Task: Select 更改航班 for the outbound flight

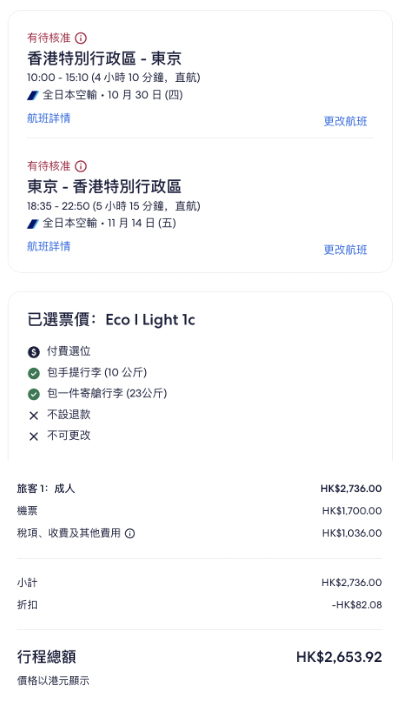Action: pos(345,121)
